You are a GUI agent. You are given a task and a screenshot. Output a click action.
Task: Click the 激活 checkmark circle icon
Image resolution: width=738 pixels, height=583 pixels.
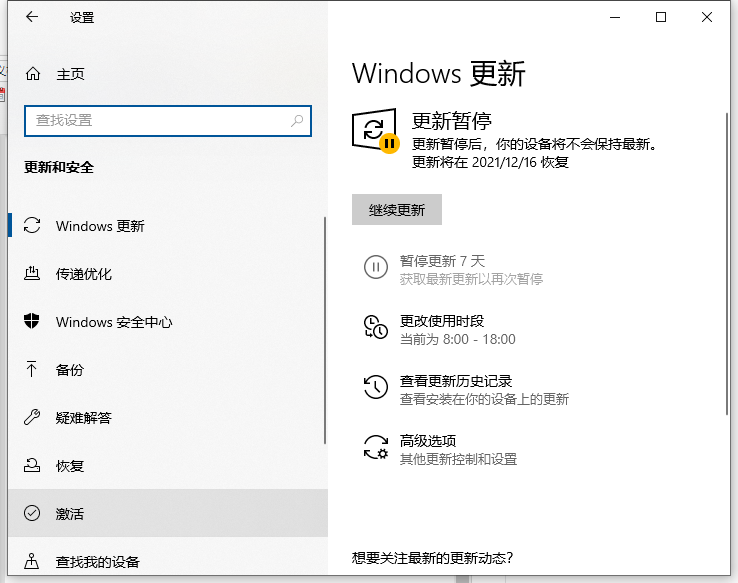pos(33,514)
